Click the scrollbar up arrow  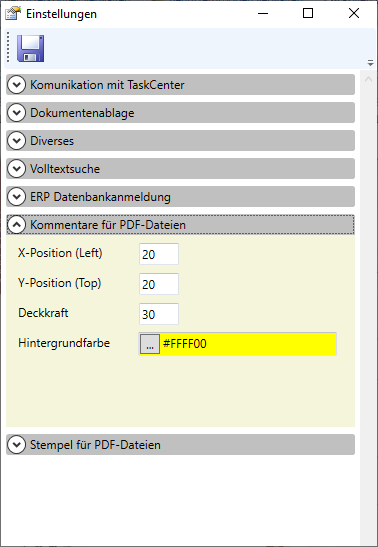[368, 80]
